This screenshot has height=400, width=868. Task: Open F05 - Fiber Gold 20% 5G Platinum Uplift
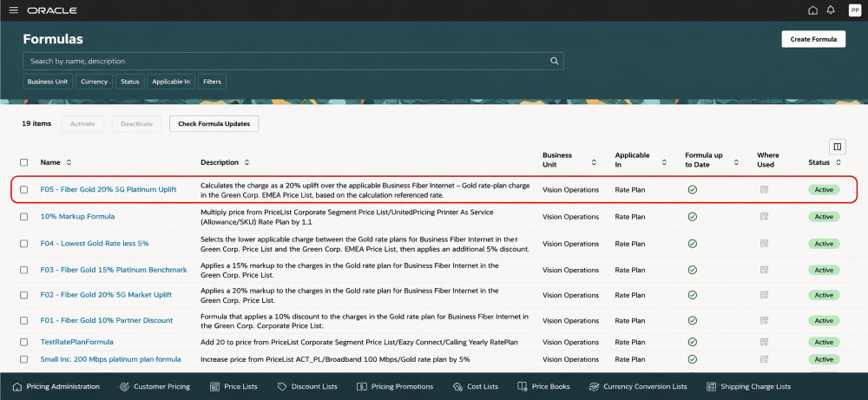[108, 190]
